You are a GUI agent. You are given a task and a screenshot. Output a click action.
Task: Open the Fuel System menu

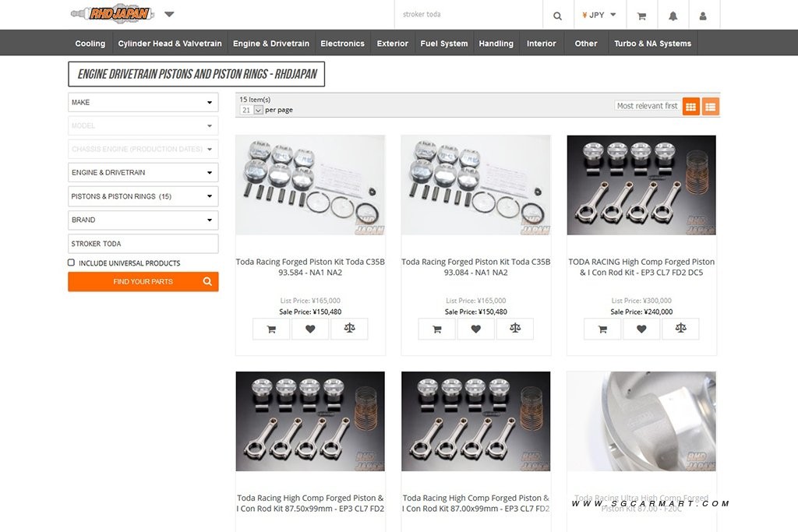[x=443, y=44]
